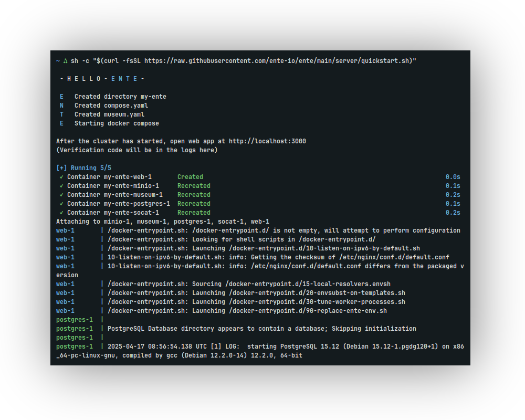Select the "Created directory my-ente" line
Screen dimensions: 525x420
click(120, 97)
